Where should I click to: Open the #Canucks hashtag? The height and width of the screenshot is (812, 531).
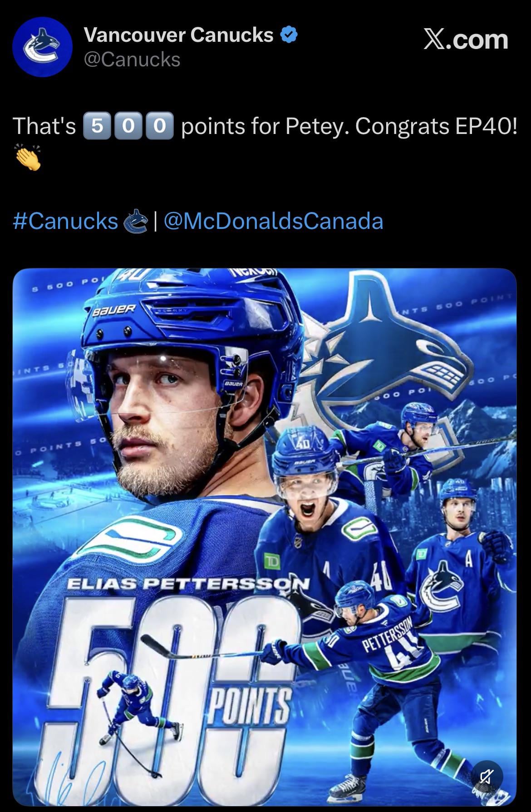click(66, 221)
